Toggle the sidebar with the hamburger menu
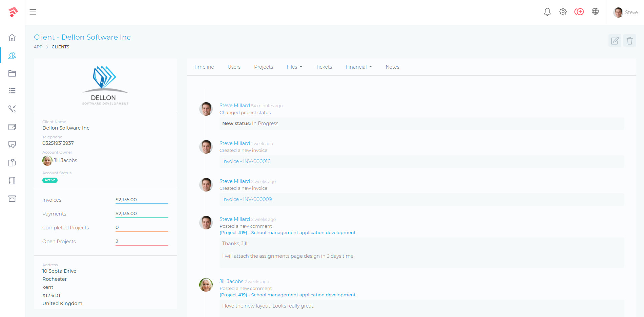 (x=33, y=12)
